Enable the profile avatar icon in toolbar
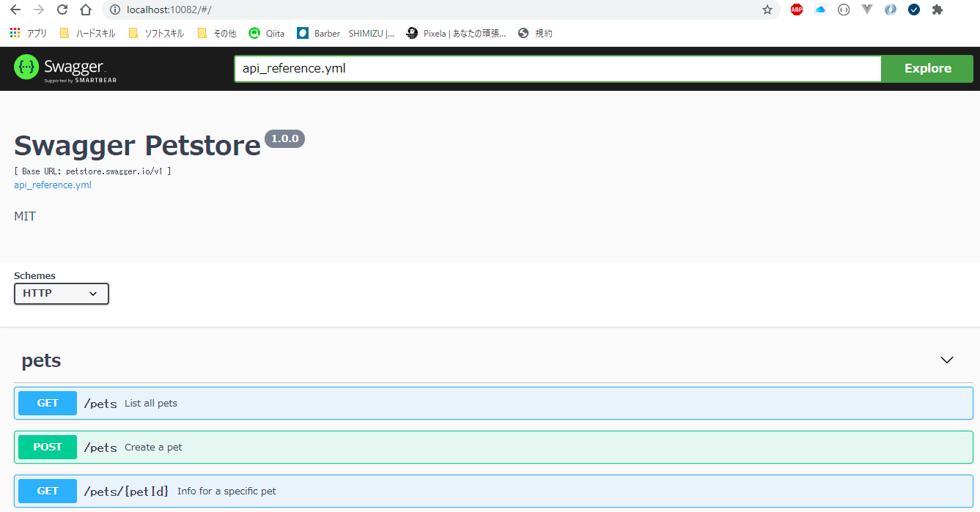The width and height of the screenshot is (980, 512). point(890,10)
